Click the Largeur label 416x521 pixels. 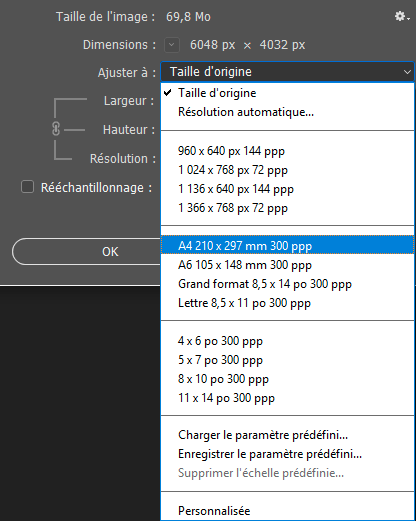[129, 101]
